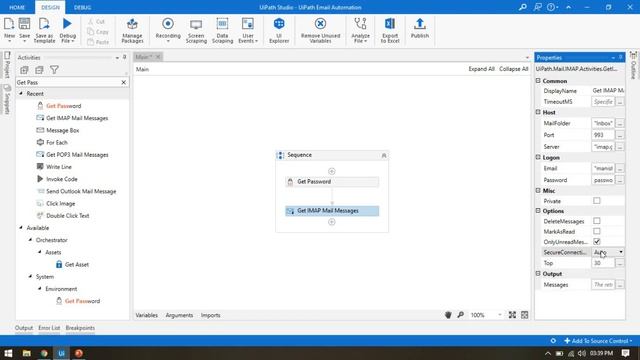This screenshot has height=360, width=640.
Task: Click search icon in title bar
Action: [x=522, y=7]
